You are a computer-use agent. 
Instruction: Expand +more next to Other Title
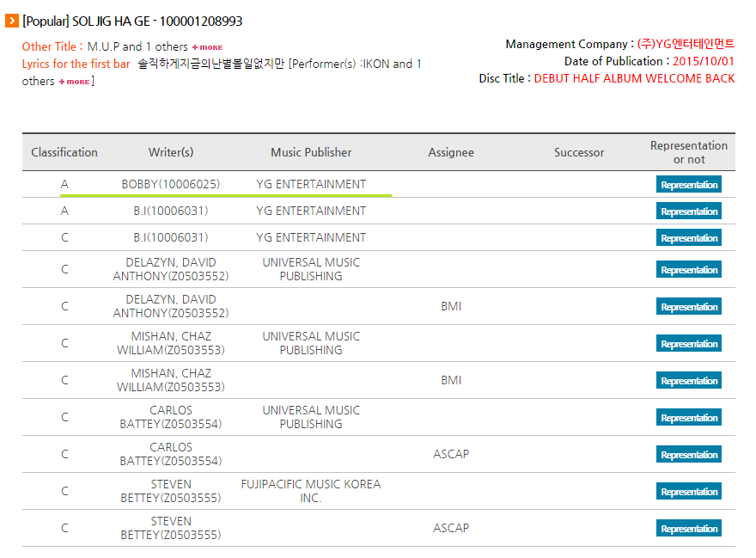coord(207,47)
